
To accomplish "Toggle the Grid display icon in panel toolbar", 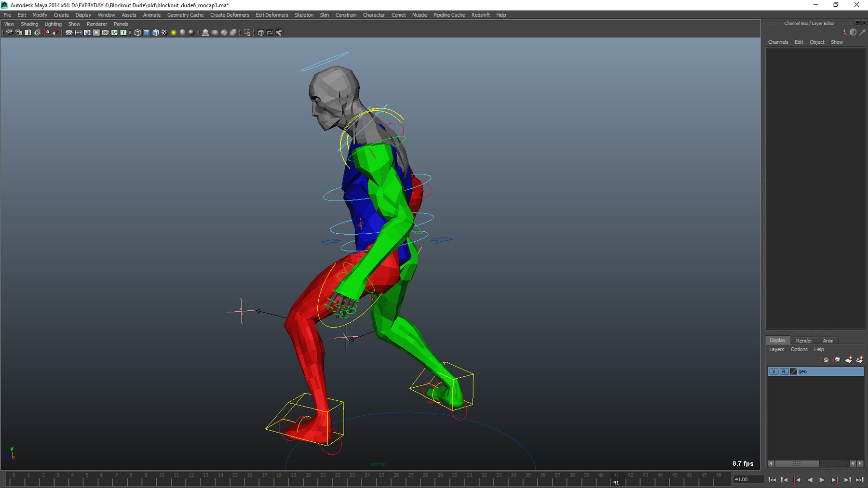I will 69,33.
